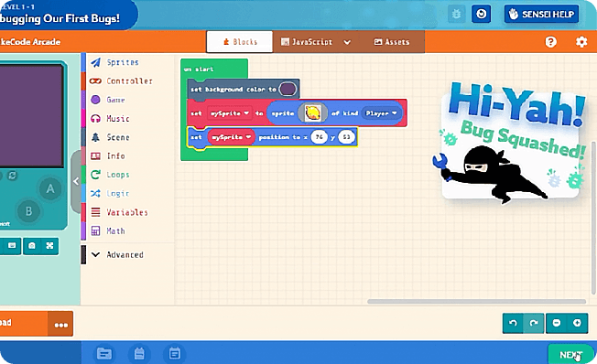The image size is (597, 364).
Task: Click the vertical workspace scrollbar
Action: coord(593,218)
